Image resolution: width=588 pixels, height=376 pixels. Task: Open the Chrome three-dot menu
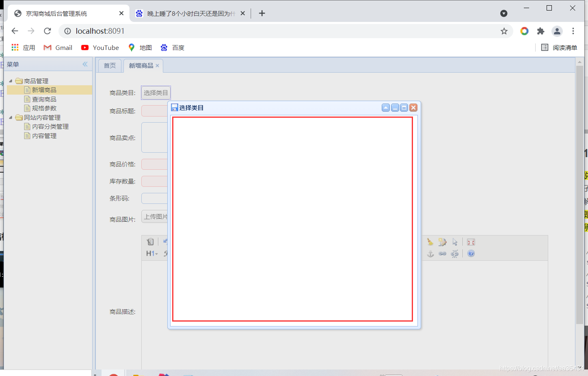tap(573, 31)
